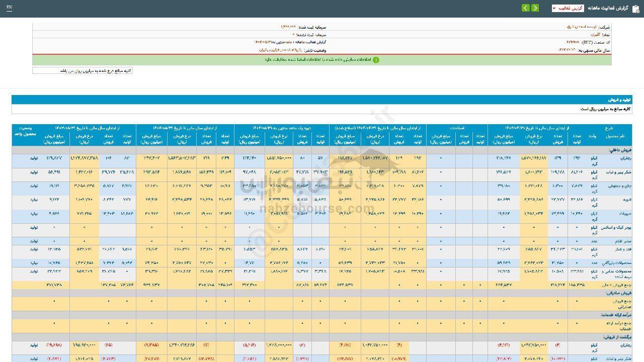Click the فروش داخلی section row
Viewport: 644px width, 362px height.
620,150
